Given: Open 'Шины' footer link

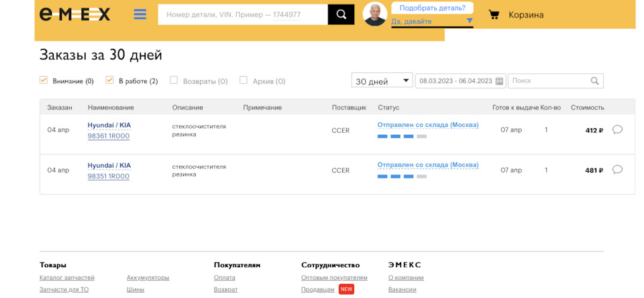Looking at the screenshot, I should click(136, 289).
